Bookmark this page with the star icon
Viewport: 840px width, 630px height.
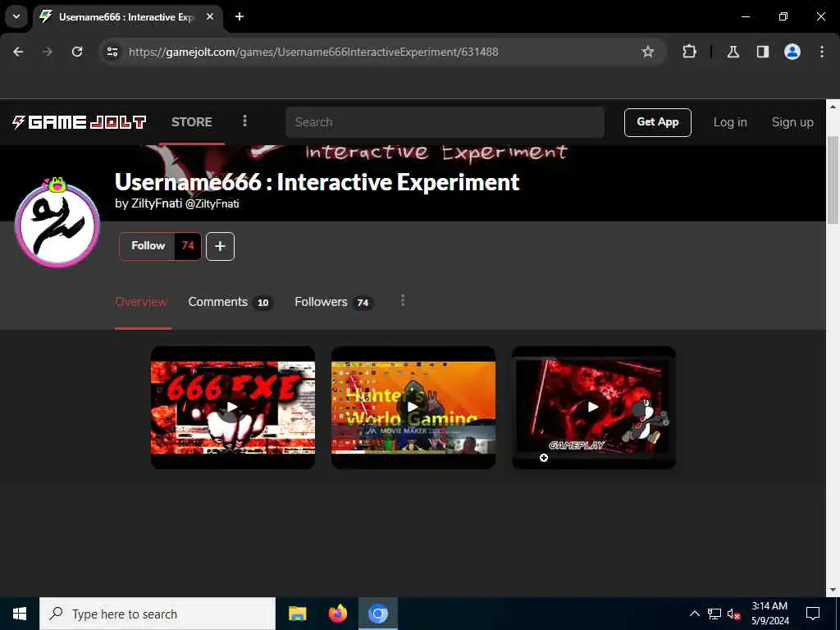coord(648,52)
